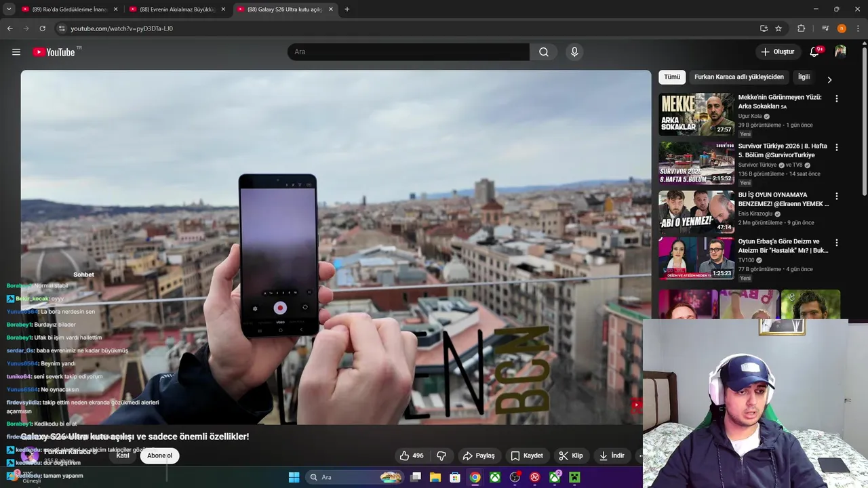Open more options for Mekke'nin Görünmeyen Yüzü video
The width and height of the screenshot is (868, 488).
point(836,98)
